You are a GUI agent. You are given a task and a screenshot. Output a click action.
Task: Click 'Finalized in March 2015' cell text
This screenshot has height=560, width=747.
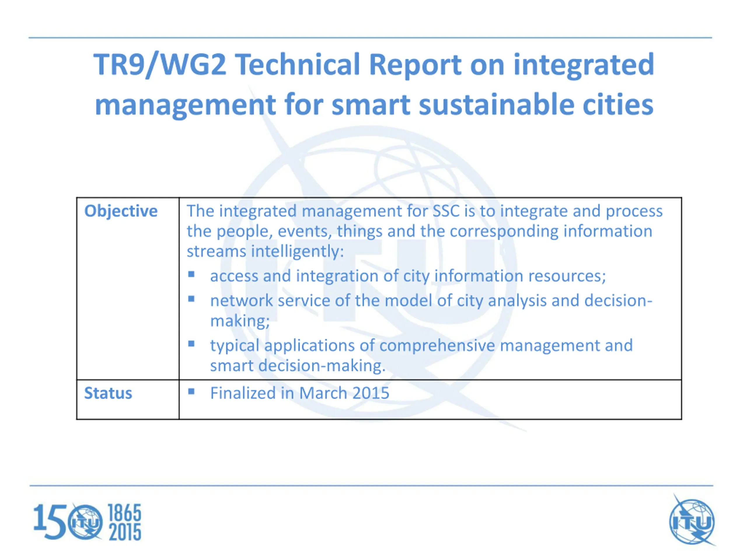tap(300, 393)
